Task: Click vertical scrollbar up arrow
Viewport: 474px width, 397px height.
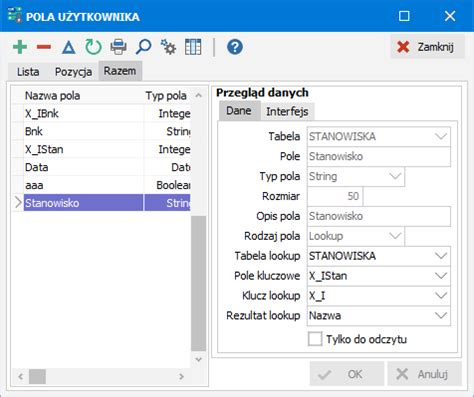Action: pyautogui.click(x=199, y=96)
